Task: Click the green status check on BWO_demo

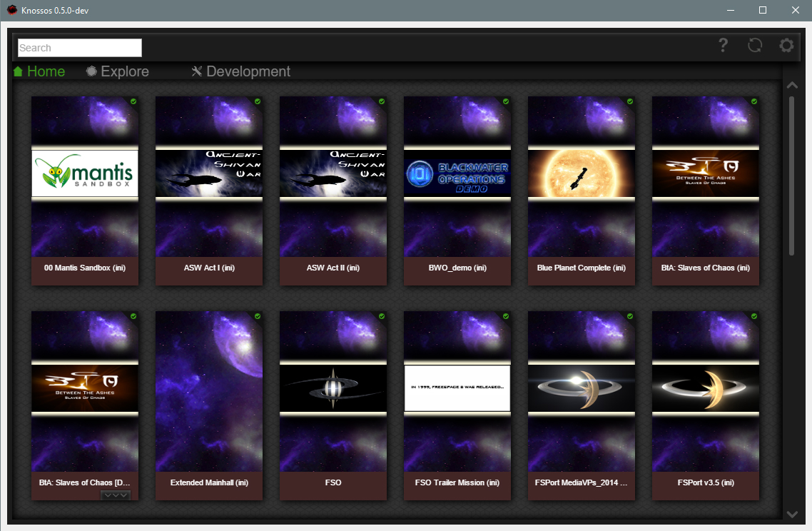Action: tap(506, 101)
